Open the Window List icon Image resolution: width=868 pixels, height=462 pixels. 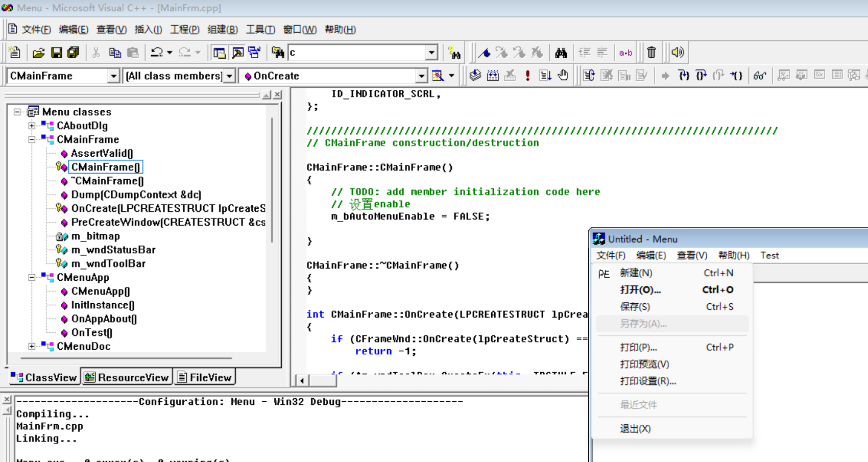tap(254, 52)
